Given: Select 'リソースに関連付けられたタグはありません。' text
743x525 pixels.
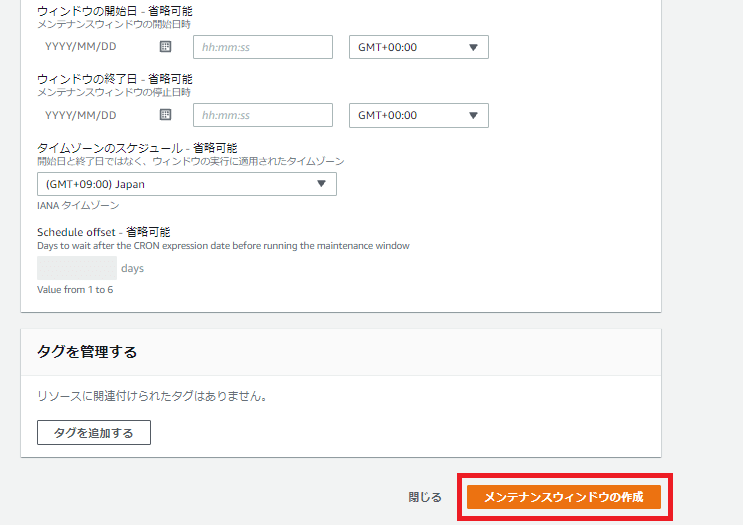Looking at the screenshot, I should pyautogui.click(x=153, y=396).
